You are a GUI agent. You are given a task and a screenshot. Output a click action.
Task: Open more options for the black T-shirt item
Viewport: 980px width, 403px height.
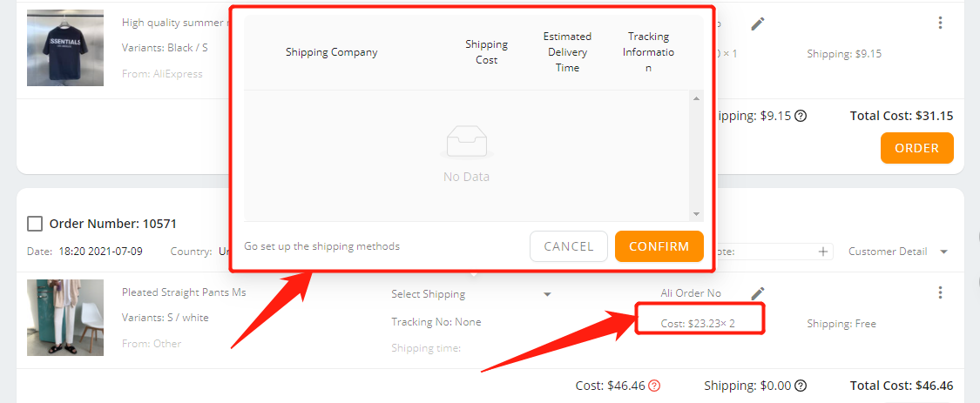[x=940, y=24]
